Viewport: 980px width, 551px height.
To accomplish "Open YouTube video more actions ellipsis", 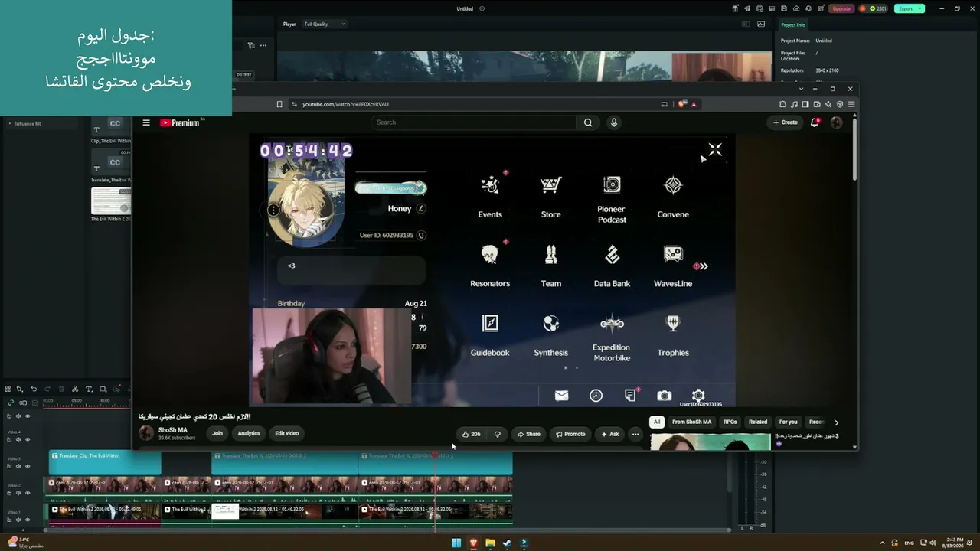I will pyautogui.click(x=635, y=434).
